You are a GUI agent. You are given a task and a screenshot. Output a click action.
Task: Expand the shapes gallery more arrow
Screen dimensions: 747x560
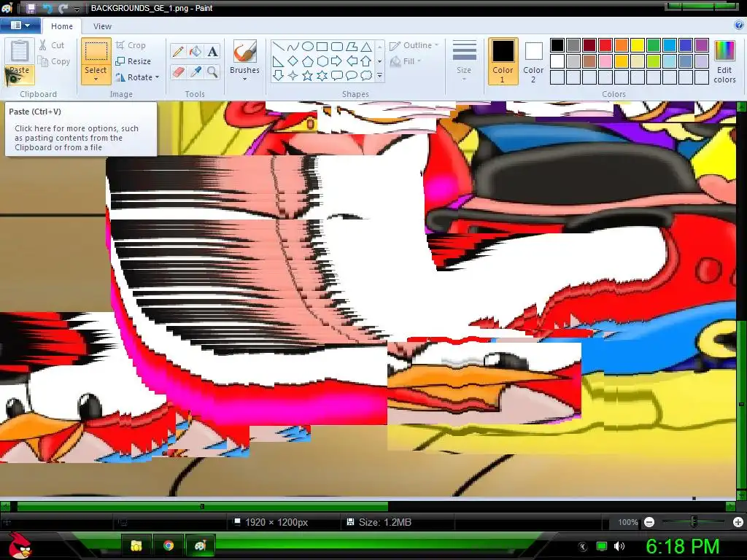[379, 75]
